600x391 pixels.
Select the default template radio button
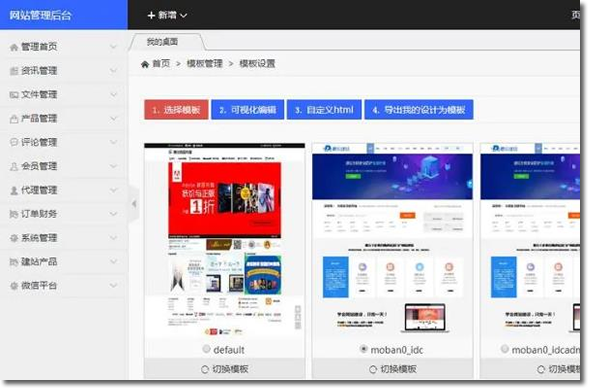pyautogui.click(x=206, y=349)
